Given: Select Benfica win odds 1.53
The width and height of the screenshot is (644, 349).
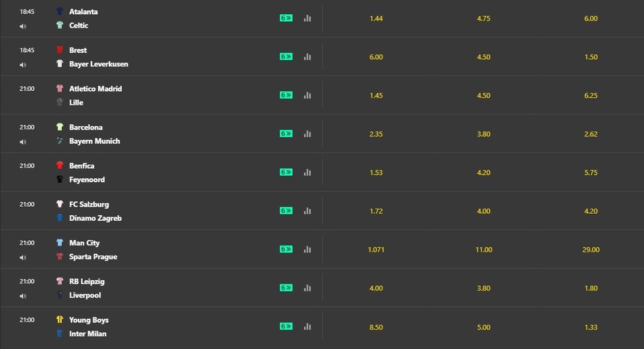Looking at the screenshot, I should (x=376, y=173).
